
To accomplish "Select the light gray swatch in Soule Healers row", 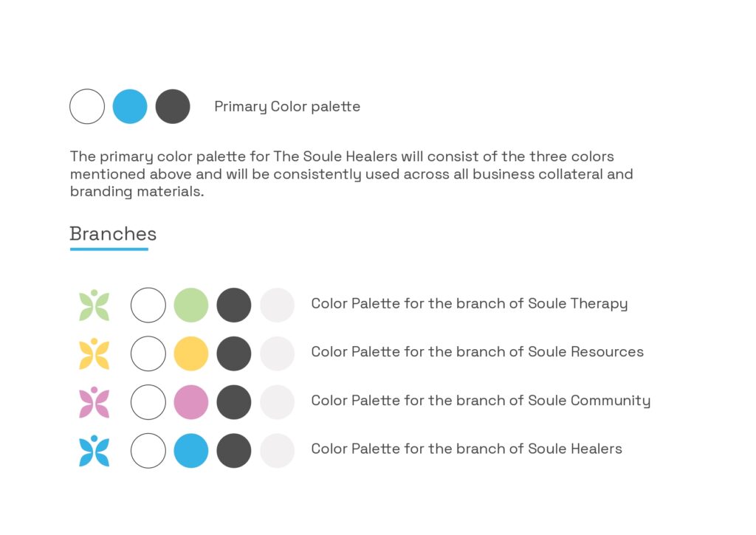I will 278,451.
